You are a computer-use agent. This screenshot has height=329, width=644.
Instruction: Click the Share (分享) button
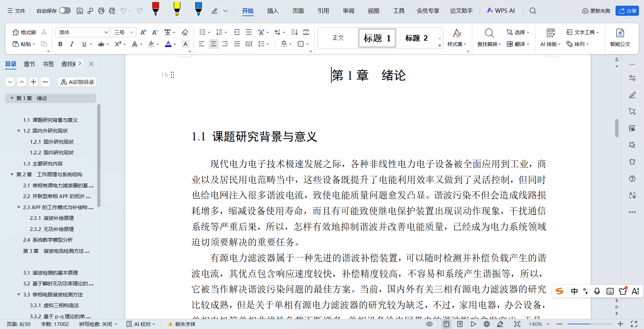627,11
